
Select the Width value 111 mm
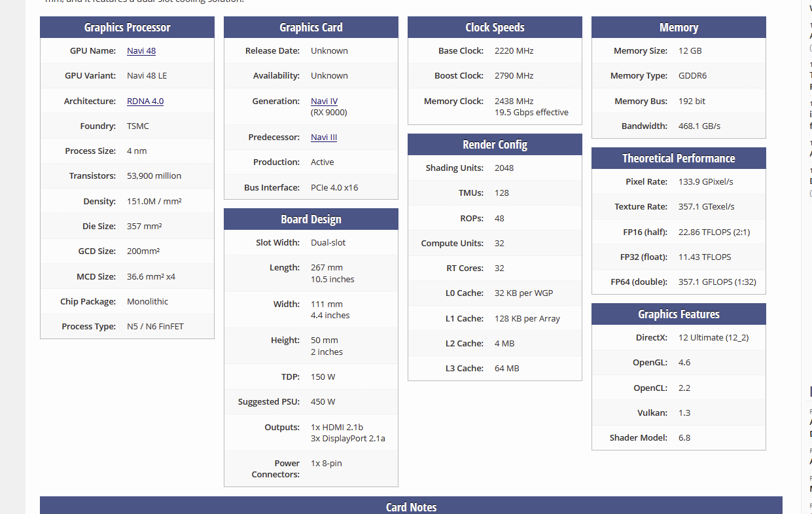pyautogui.click(x=327, y=304)
